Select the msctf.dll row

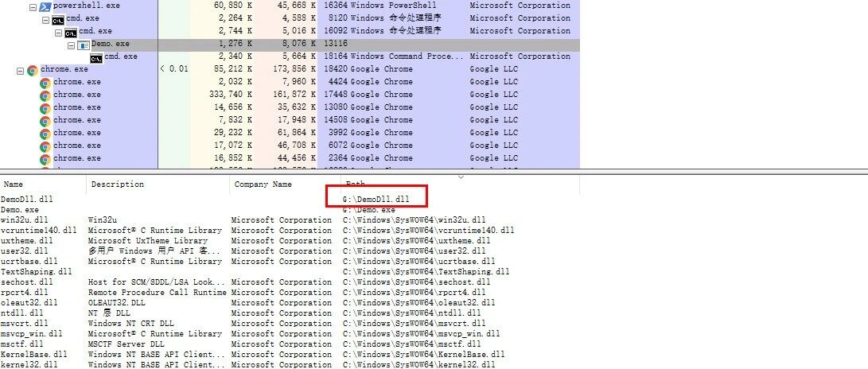290,344
